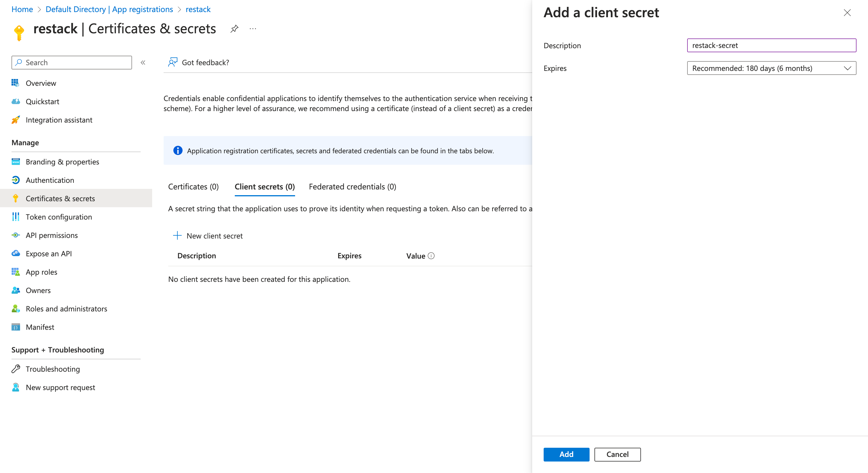
Task: Click the Manifest icon in Manage section
Action: coord(15,327)
